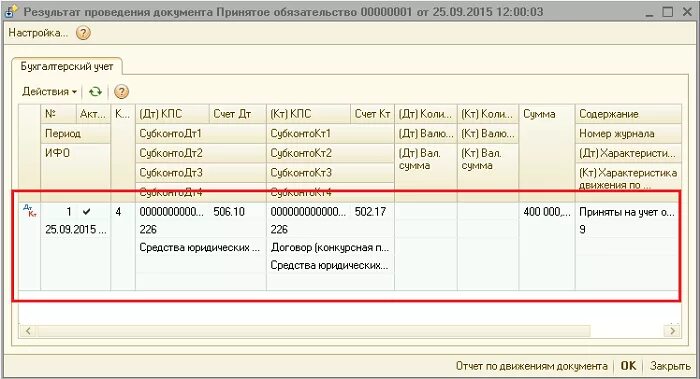The width and height of the screenshot is (700, 379).
Task: Click the OK button
Action: pos(628,366)
